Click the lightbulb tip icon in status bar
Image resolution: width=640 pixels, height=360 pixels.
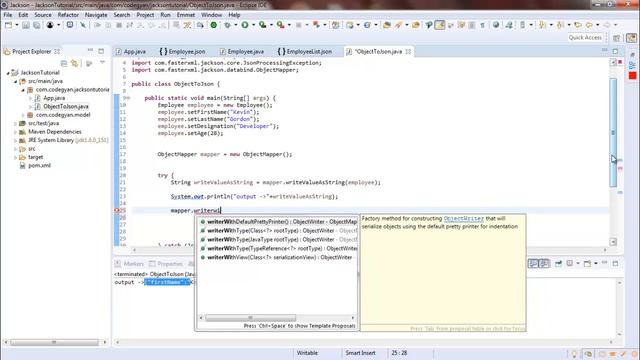click(x=574, y=353)
